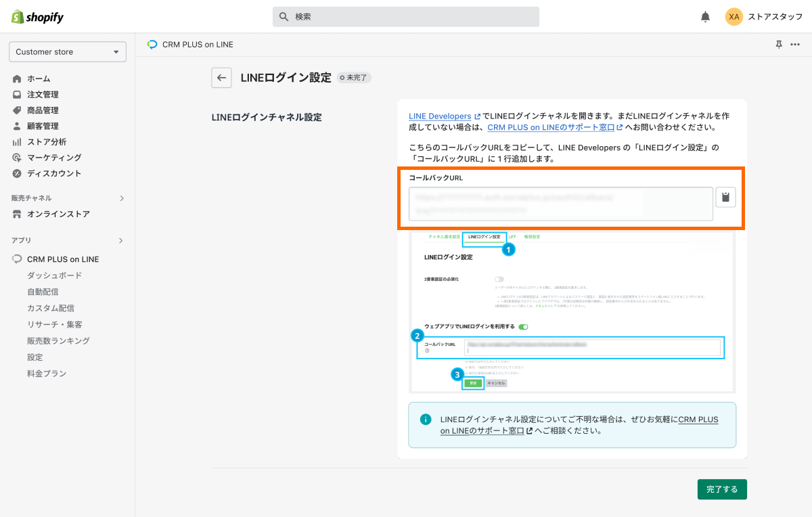This screenshot has width=812, height=517.
Task: Pin the app with the pin icon
Action: [779, 45]
